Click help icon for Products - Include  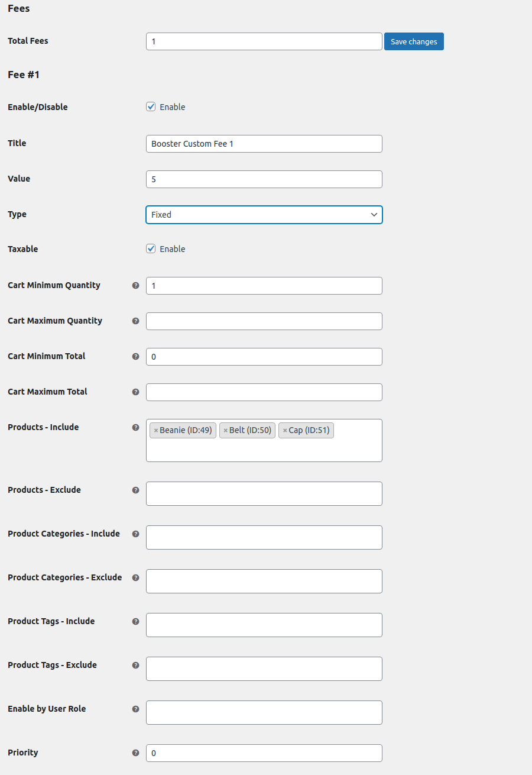[135, 427]
